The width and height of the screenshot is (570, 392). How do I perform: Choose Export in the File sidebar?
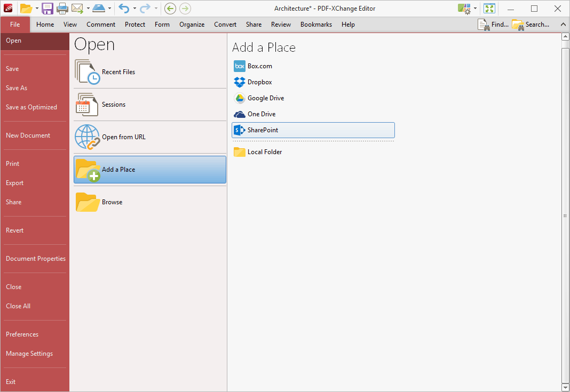click(x=35, y=183)
